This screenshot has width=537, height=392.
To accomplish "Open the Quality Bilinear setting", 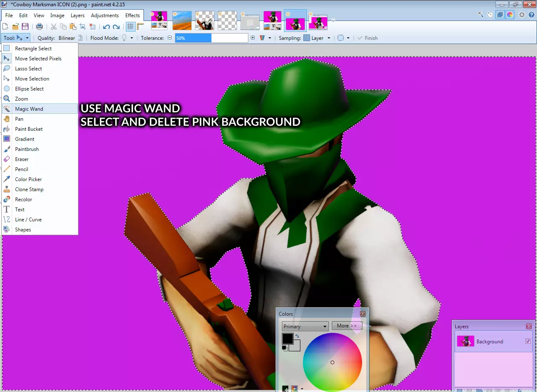I will tap(70, 38).
